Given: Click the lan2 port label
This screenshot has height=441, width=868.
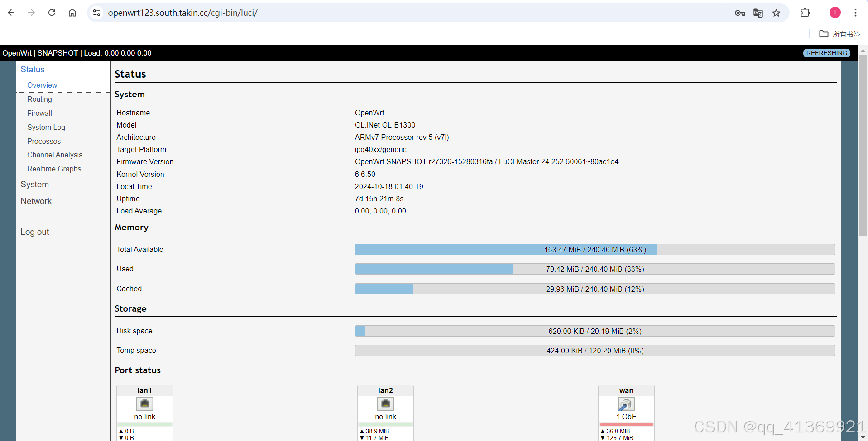Looking at the screenshot, I should [x=385, y=390].
